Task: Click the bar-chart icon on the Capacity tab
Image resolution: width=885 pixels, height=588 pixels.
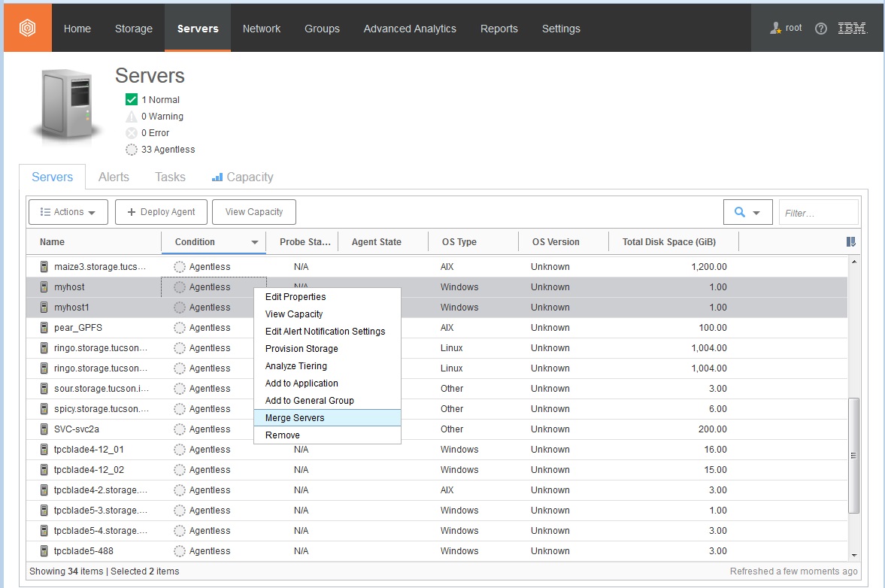Action: (x=217, y=177)
